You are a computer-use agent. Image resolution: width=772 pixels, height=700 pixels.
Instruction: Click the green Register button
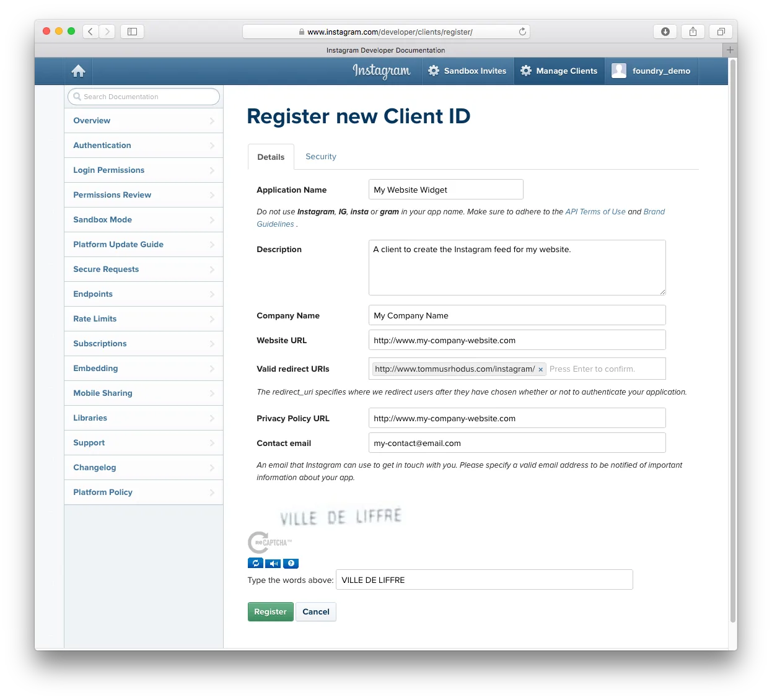click(x=271, y=612)
